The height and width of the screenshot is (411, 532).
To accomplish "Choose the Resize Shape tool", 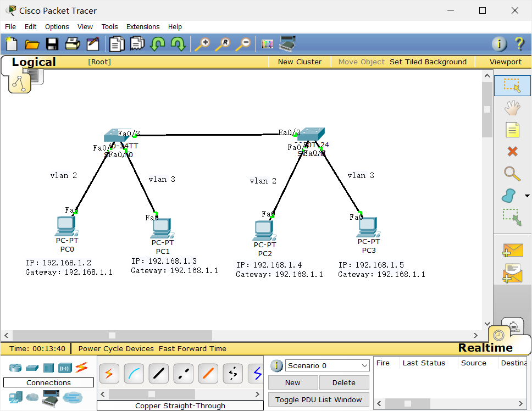I will pyautogui.click(x=512, y=218).
